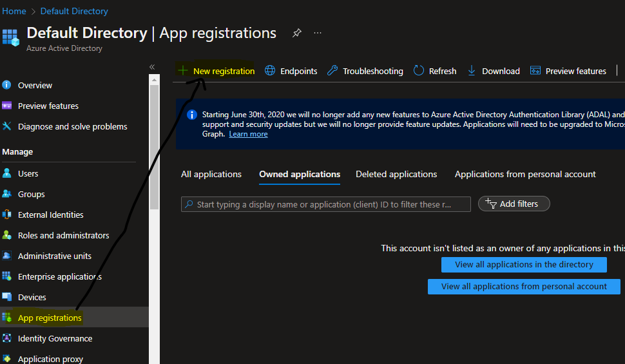Click the application name search field
Viewport: 625px width, 364px height.
325,204
